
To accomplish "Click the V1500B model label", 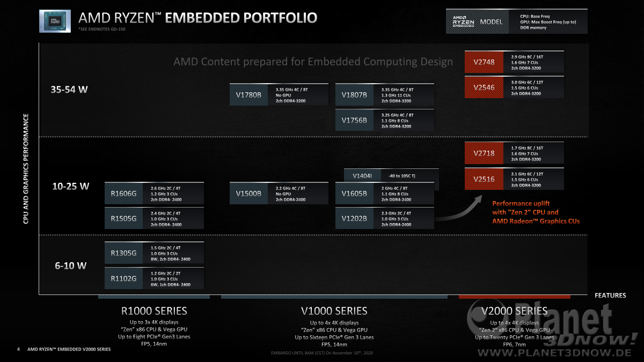I will tap(249, 193).
